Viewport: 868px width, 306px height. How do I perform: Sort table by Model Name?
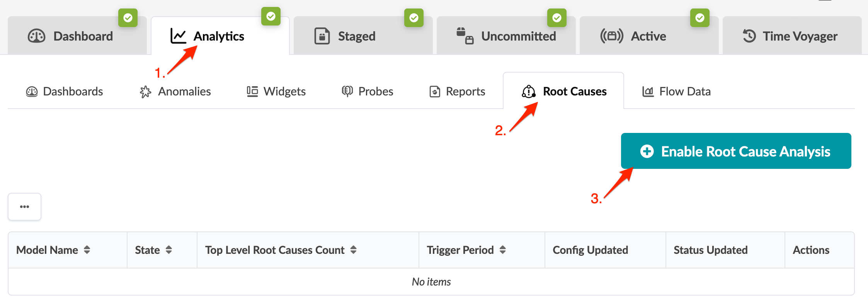[87, 250]
